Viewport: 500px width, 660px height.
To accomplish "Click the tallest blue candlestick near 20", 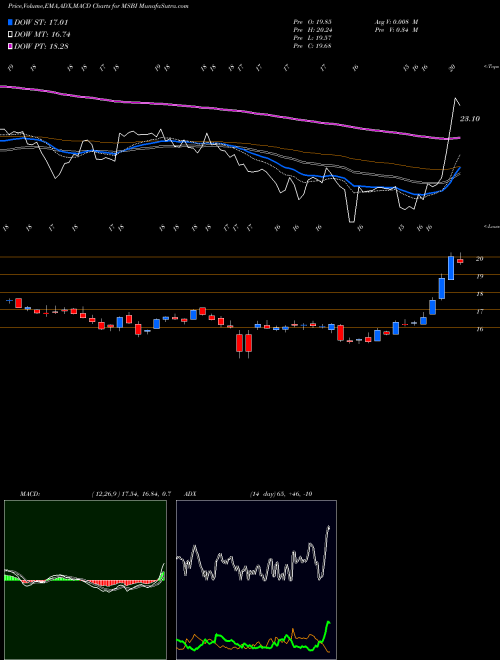I will (451, 268).
